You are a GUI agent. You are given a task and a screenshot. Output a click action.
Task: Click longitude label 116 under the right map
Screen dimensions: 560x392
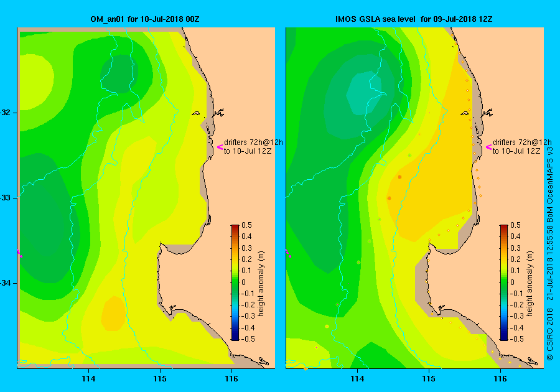tap(500, 379)
